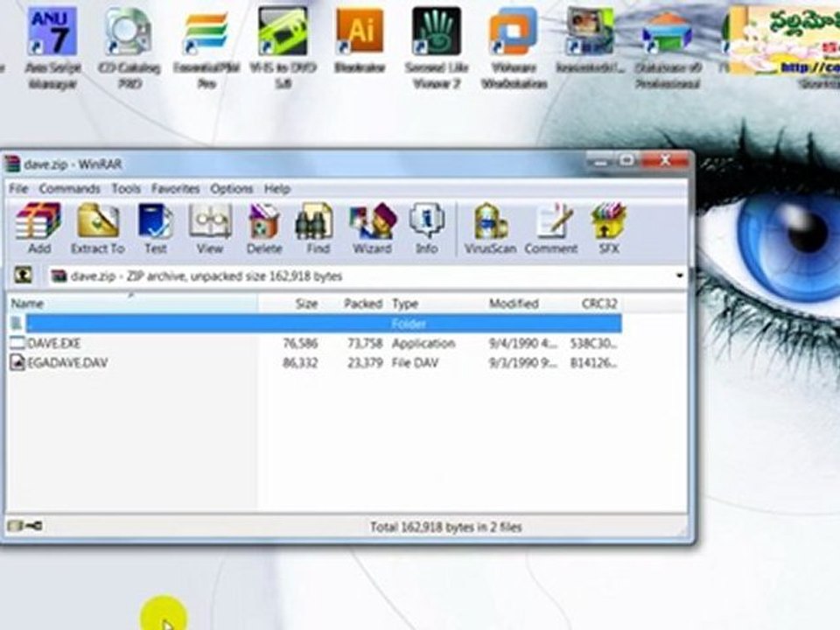Show archive Info
Viewport: 840px width, 630px height.
[x=426, y=228]
